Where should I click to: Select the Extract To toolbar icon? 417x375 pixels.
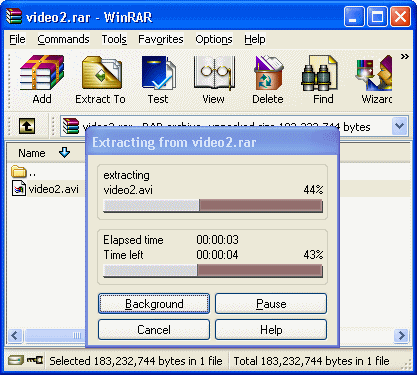point(100,80)
